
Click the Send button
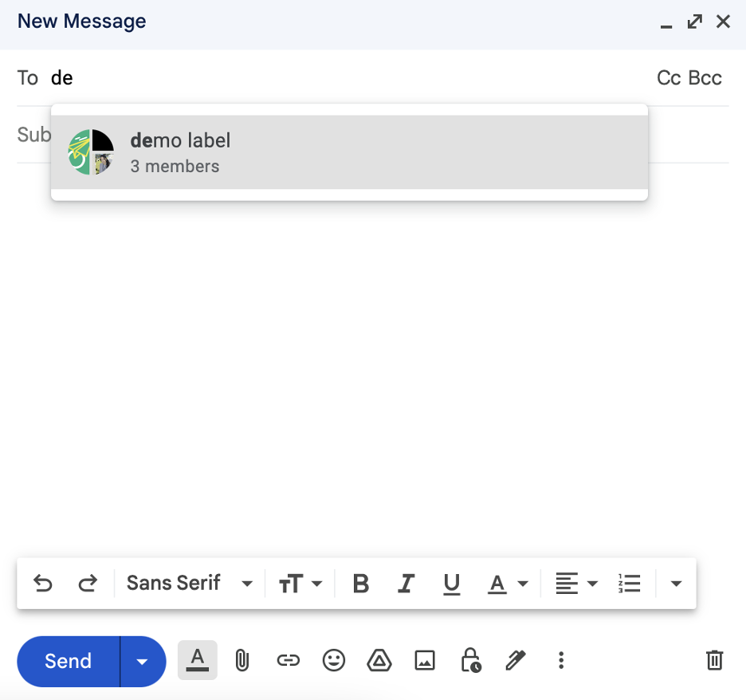tap(67, 660)
